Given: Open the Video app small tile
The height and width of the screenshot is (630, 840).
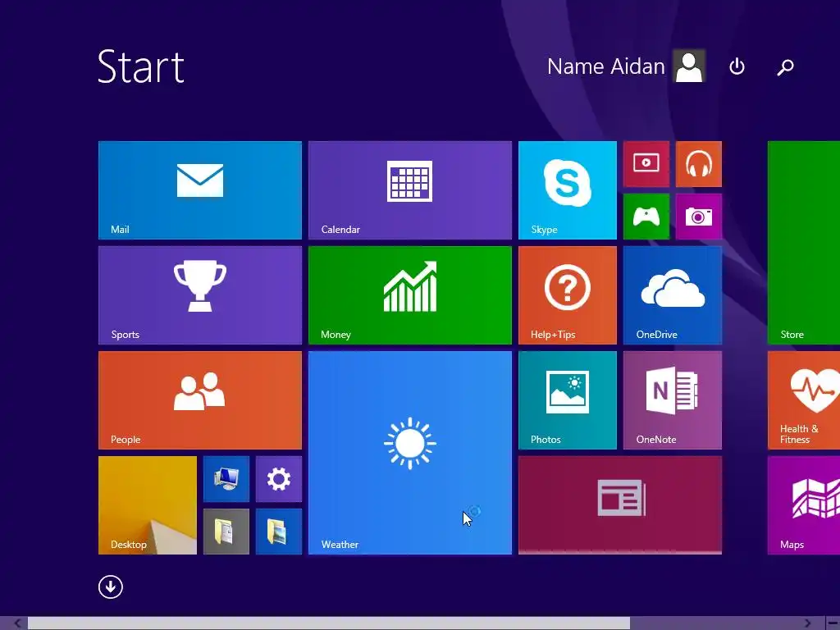Looking at the screenshot, I should [x=646, y=164].
